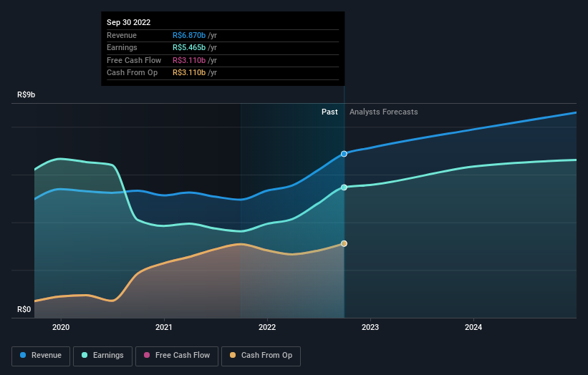Toggle the Cash From Op legend button
Screen dimensions: 588x375
pyautogui.click(x=261, y=356)
